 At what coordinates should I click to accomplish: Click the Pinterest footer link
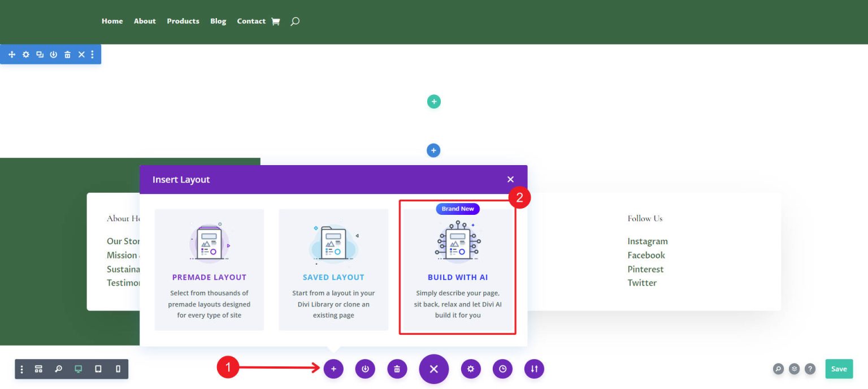(x=645, y=269)
